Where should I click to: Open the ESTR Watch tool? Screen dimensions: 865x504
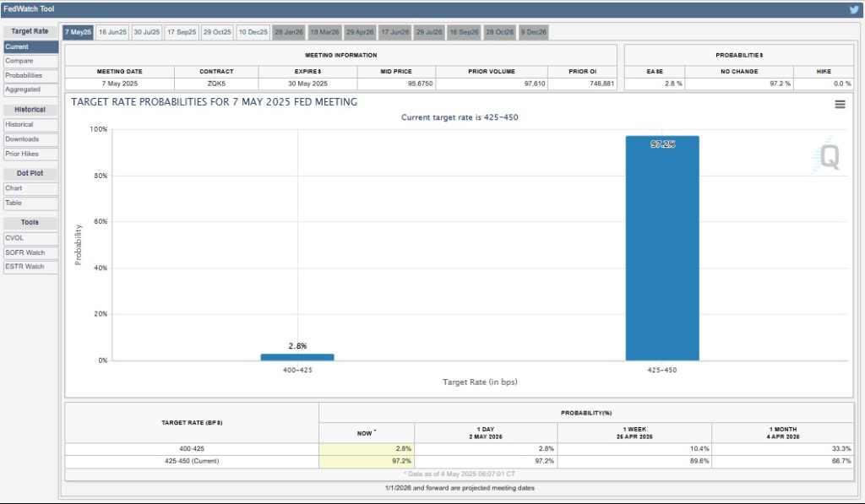point(30,267)
